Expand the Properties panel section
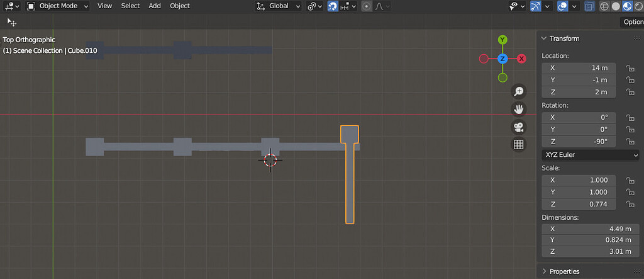Viewport: 644px width, 279px height. [x=563, y=271]
